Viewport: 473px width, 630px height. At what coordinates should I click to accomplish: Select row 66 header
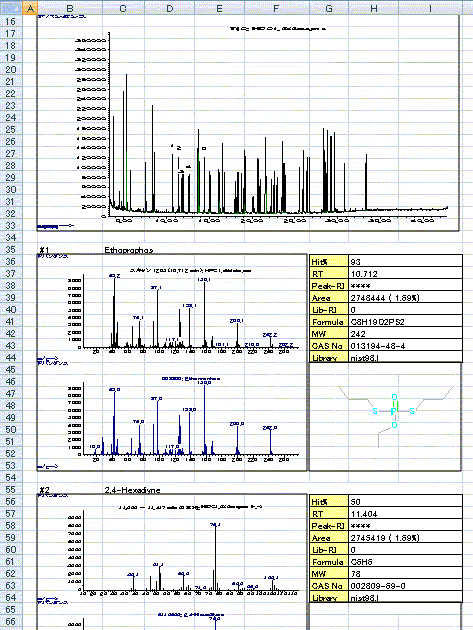[x=11, y=622]
